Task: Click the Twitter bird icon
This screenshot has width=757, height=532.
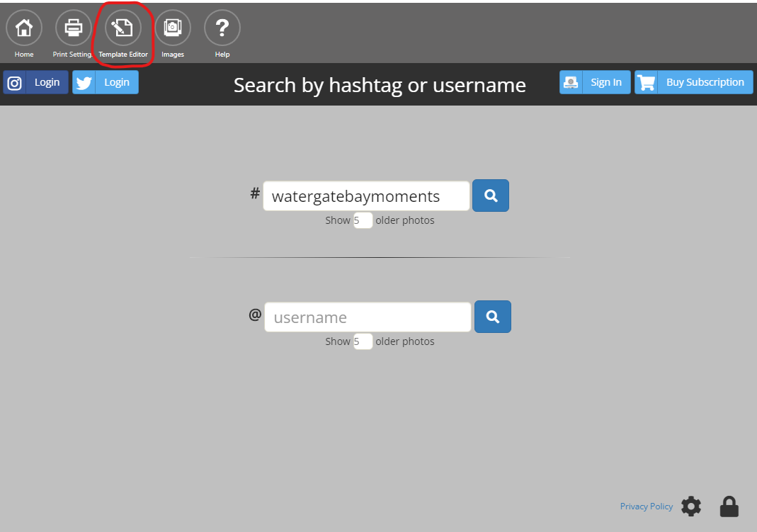Action: [x=84, y=83]
